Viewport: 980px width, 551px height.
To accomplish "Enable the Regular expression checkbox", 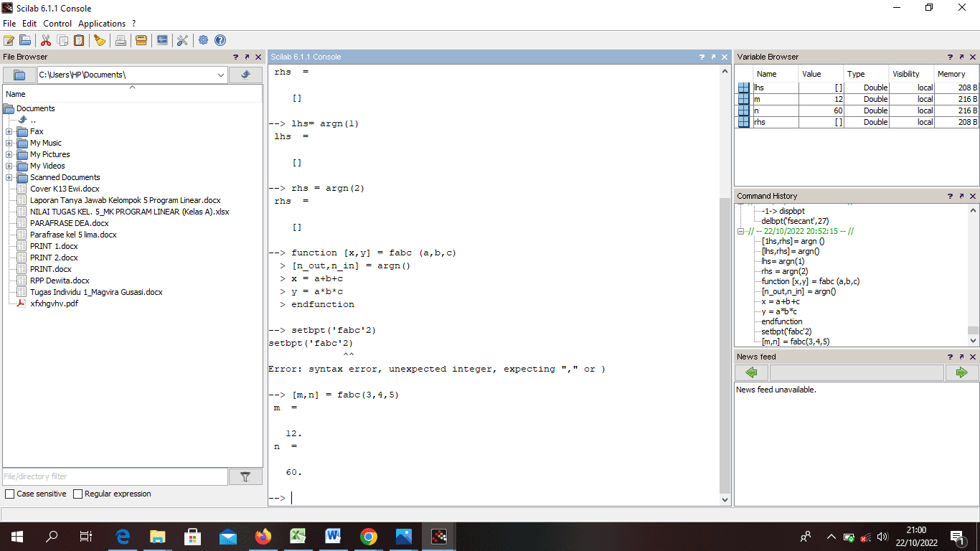I will (78, 494).
